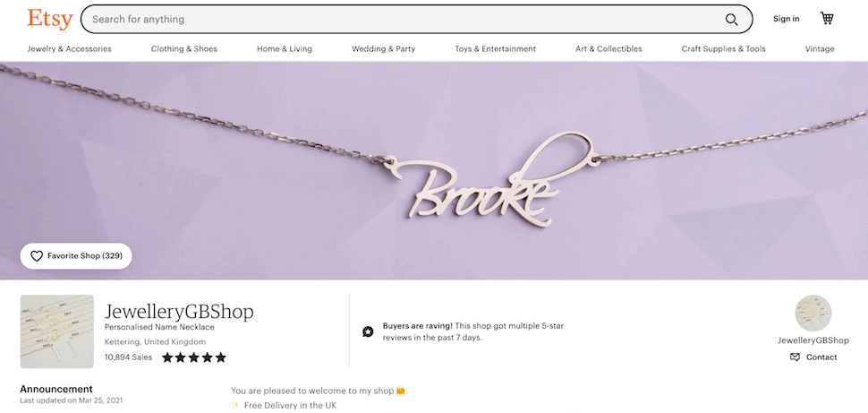Click the Etsy logo
This screenshot has width=868, height=413.
(50, 19)
